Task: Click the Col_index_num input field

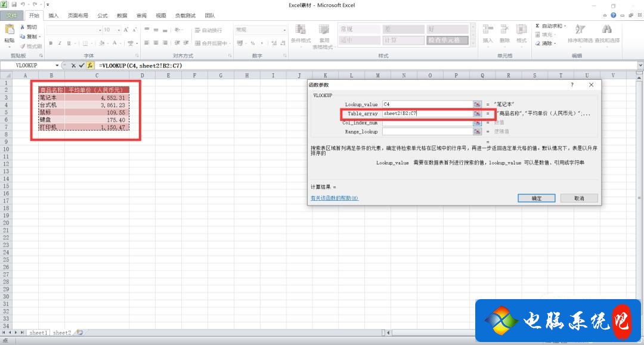Action: click(427, 123)
